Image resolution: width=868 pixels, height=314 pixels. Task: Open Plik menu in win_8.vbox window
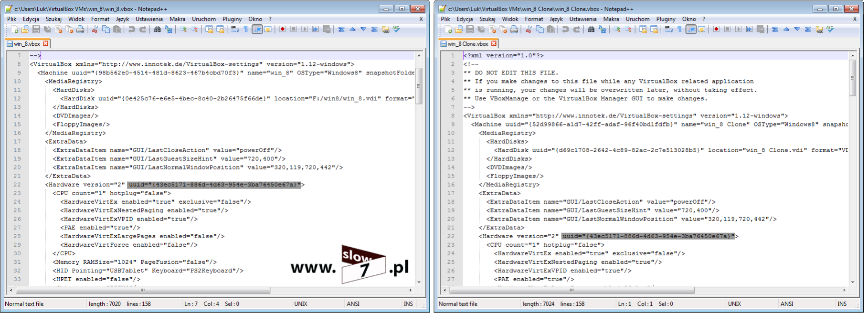12,19
